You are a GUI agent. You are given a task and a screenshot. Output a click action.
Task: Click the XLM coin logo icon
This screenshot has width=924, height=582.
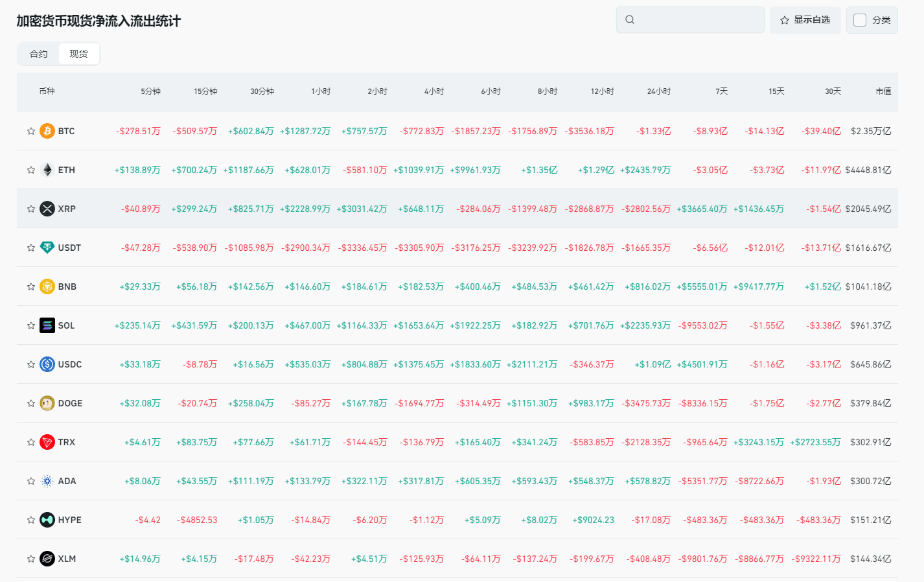(47, 559)
